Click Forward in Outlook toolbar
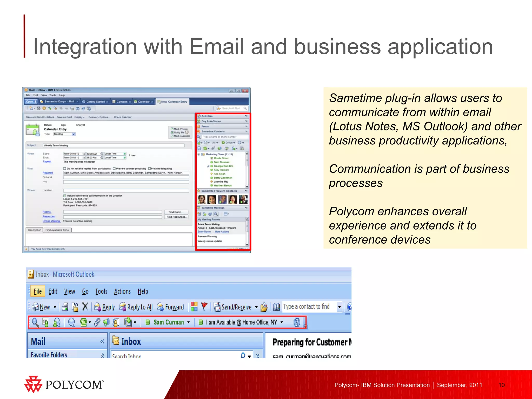 (170, 307)
